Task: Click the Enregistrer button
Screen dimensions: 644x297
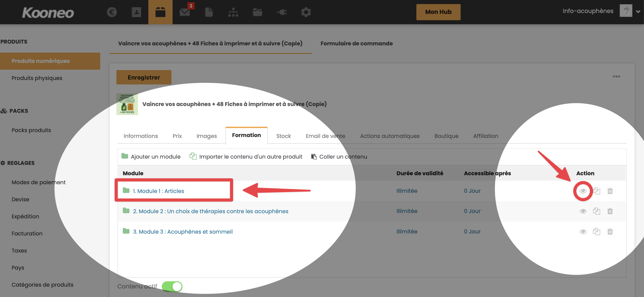Action: pos(144,78)
